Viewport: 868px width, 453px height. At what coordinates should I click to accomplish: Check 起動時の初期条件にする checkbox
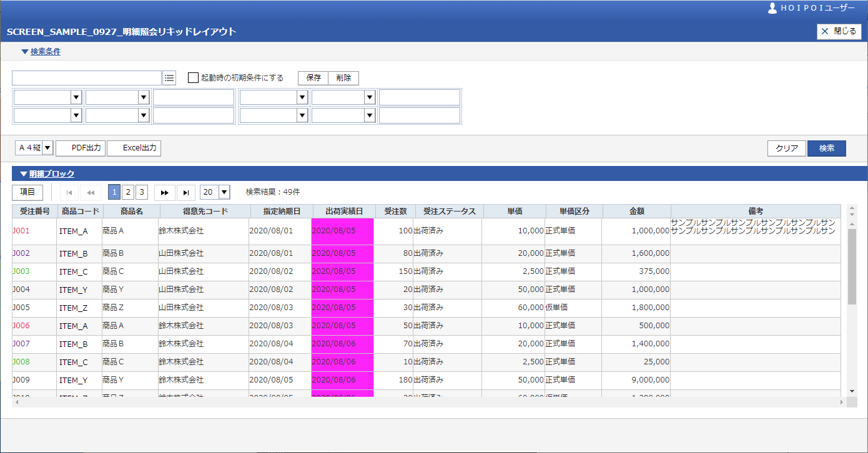(x=193, y=78)
